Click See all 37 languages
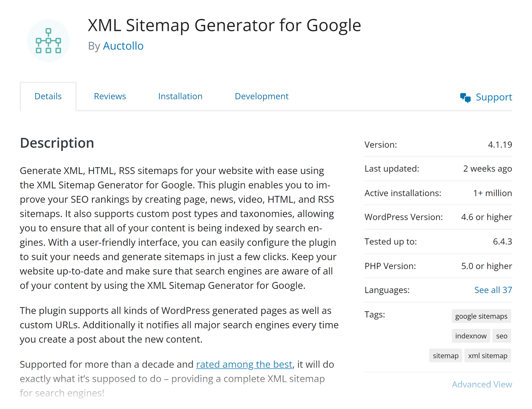 click(x=493, y=290)
